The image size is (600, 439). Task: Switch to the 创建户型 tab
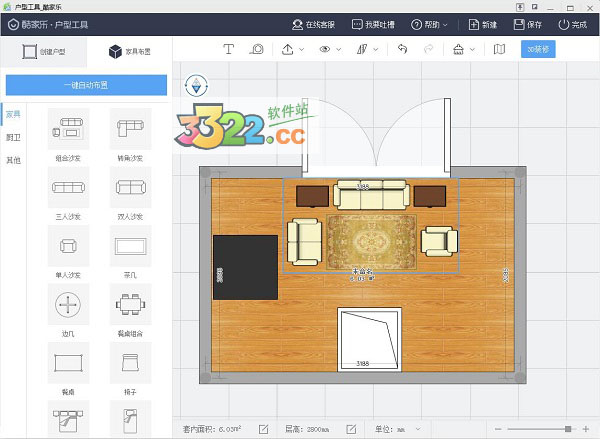coord(43,48)
